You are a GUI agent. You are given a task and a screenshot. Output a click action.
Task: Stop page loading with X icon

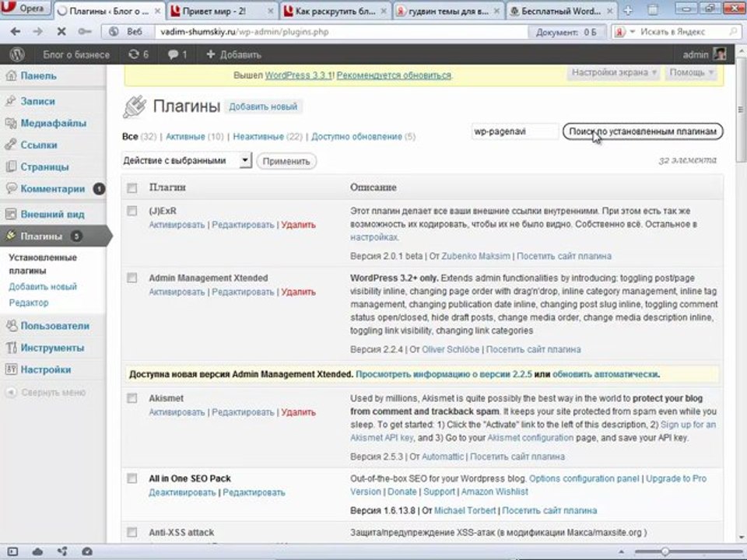(61, 31)
